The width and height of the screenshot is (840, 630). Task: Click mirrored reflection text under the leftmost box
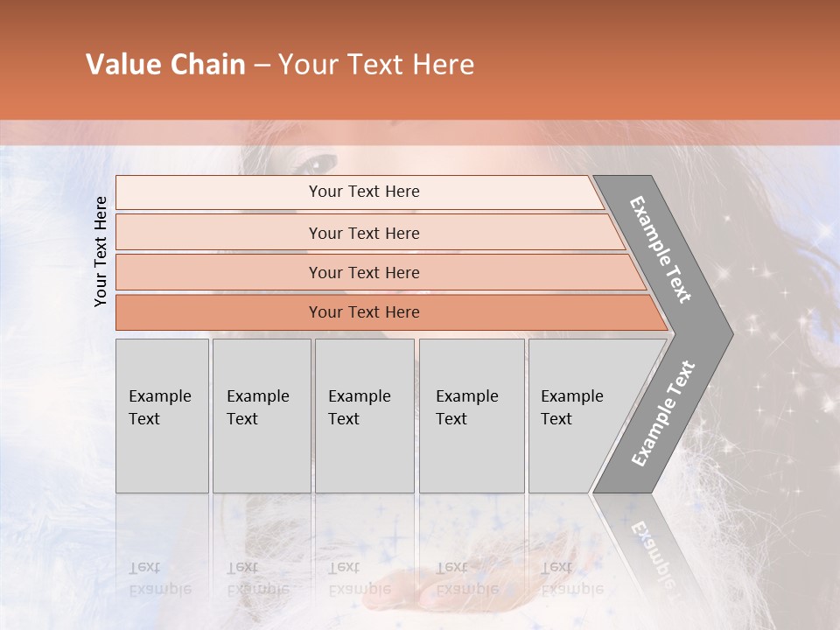(159, 578)
